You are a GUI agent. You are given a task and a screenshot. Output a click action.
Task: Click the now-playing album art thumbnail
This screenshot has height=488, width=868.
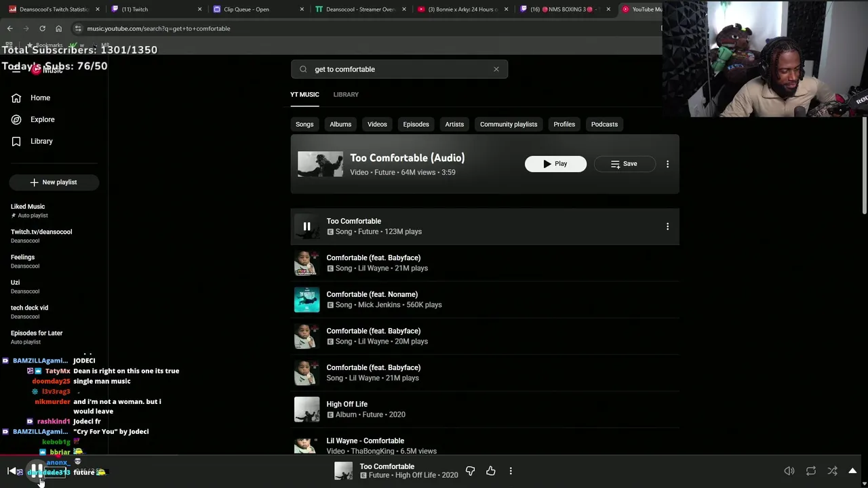(x=344, y=471)
